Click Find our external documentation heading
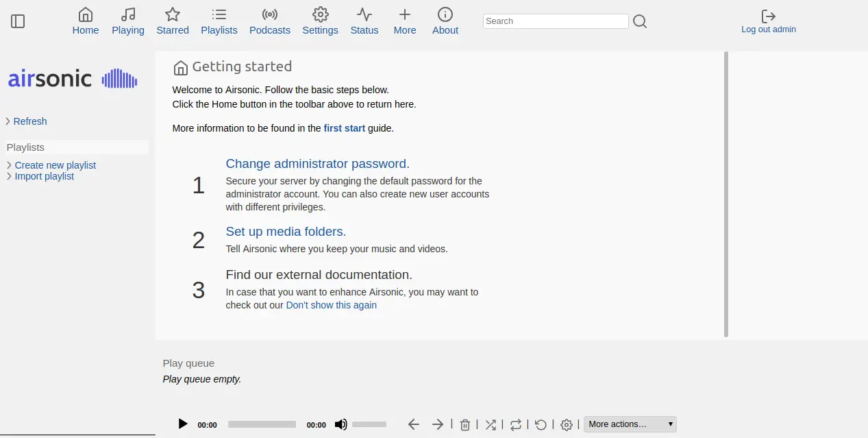 point(319,275)
